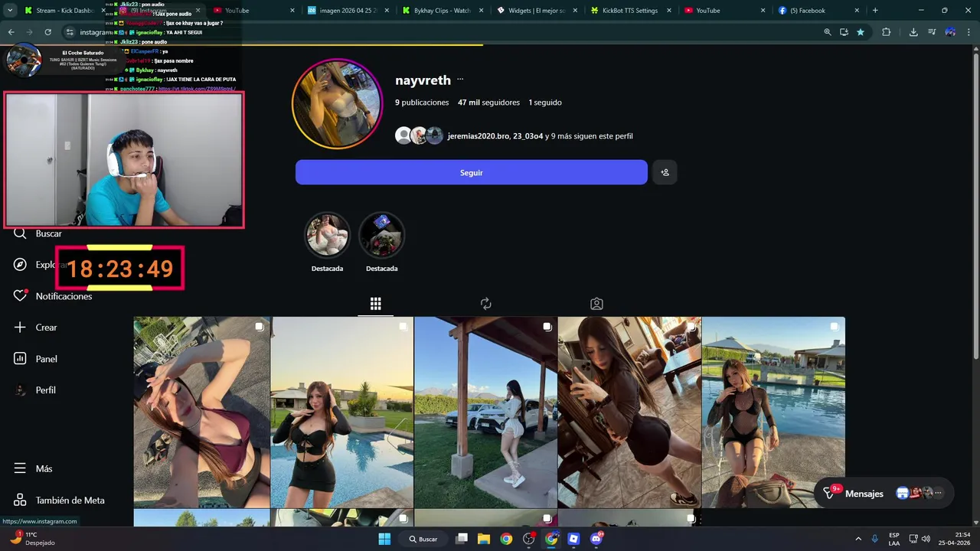Reload the page with refresh icon
This screenshot has width=980, height=551.
click(47, 32)
